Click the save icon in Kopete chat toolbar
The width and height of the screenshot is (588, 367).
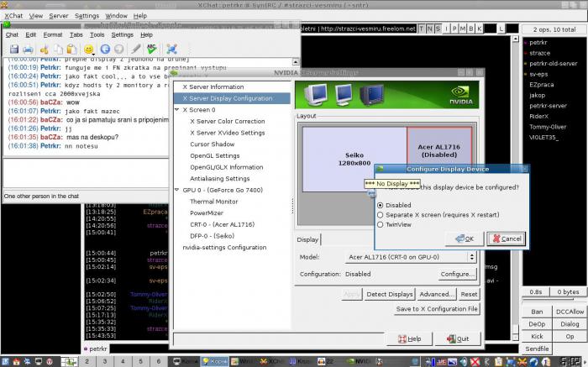(x=14, y=49)
